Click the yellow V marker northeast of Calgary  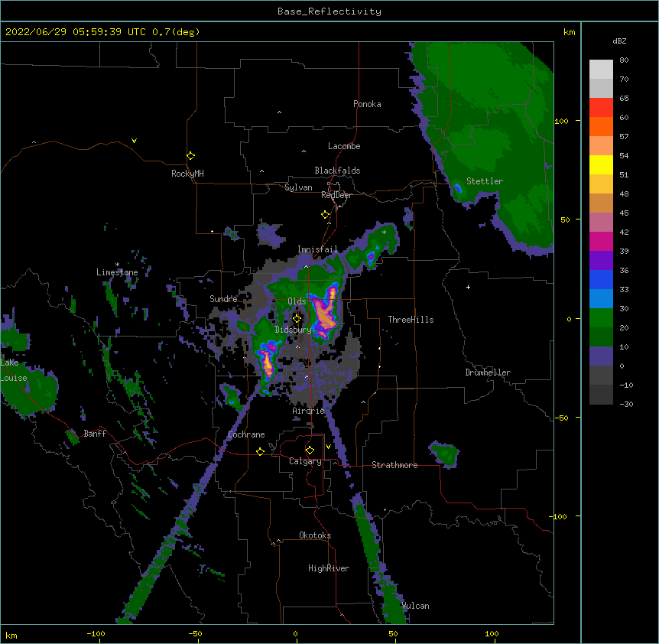pyautogui.click(x=328, y=447)
